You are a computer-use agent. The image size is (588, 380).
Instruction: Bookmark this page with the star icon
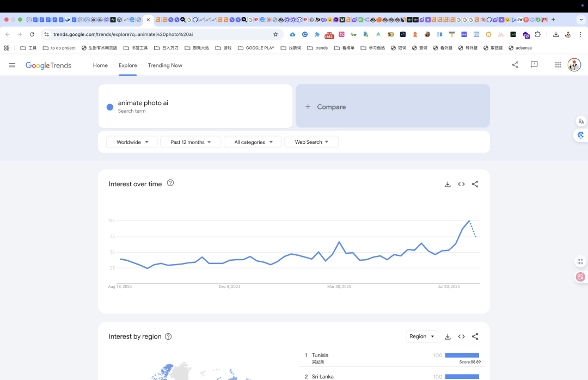[275, 34]
